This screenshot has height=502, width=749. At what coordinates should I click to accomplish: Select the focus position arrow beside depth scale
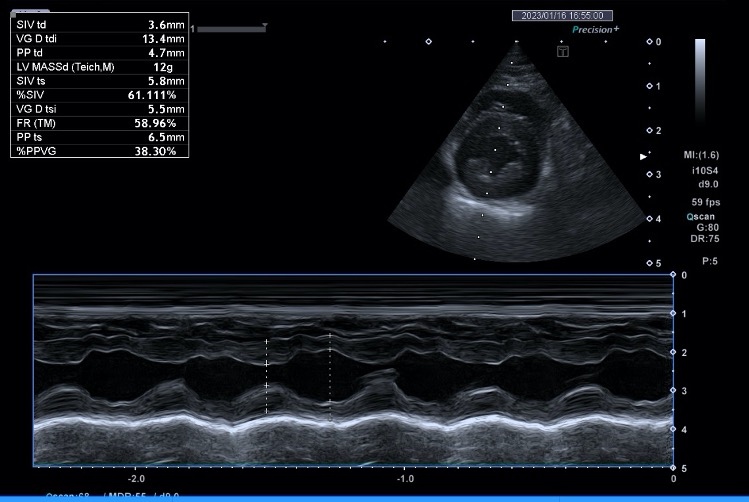coord(643,157)
